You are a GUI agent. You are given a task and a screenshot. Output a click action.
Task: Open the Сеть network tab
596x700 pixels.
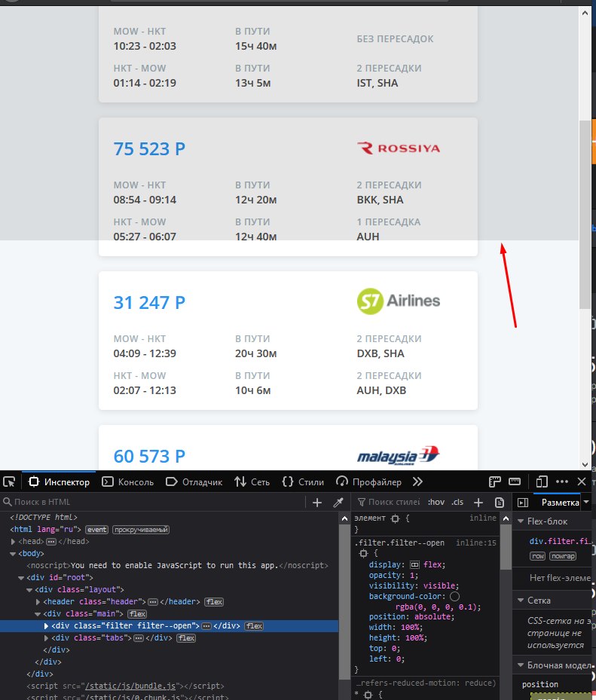[252, 482]
